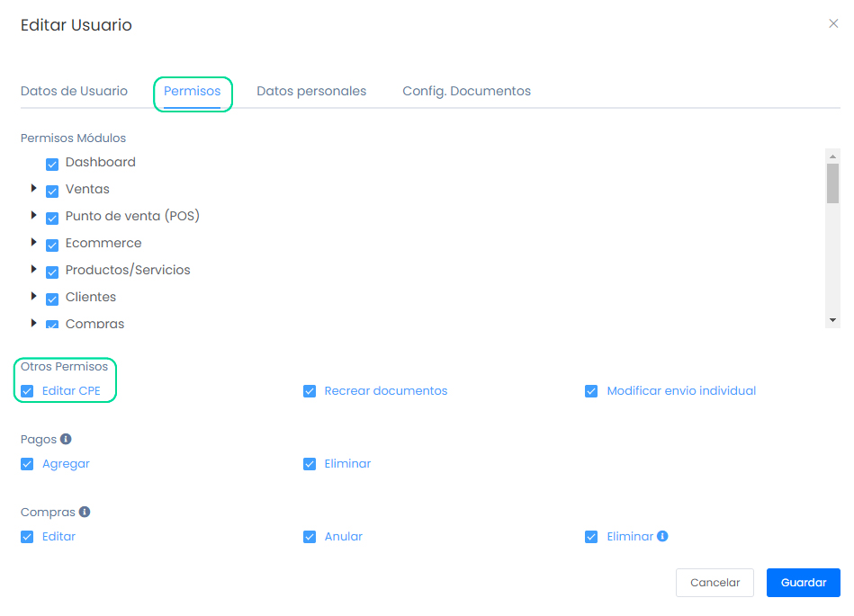This screenshot has width=854, height=616.
Task: Expand Punto de venta (POS) node
Action: (x=34, y=216)
